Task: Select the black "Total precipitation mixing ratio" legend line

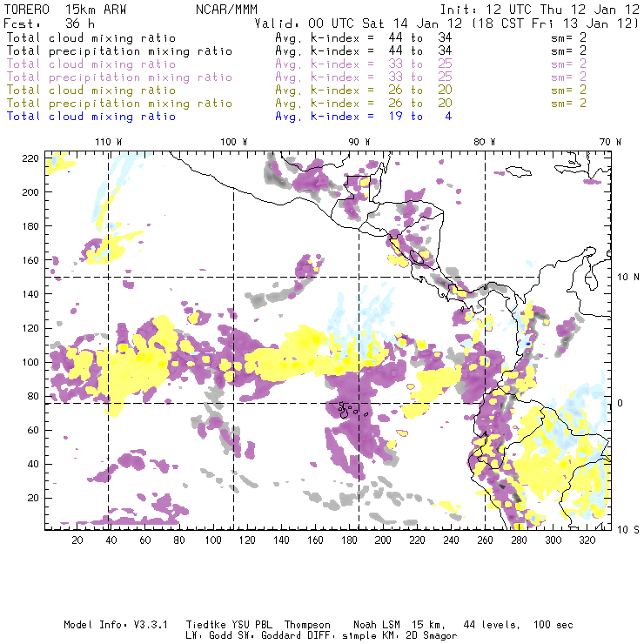Action: 119,51
